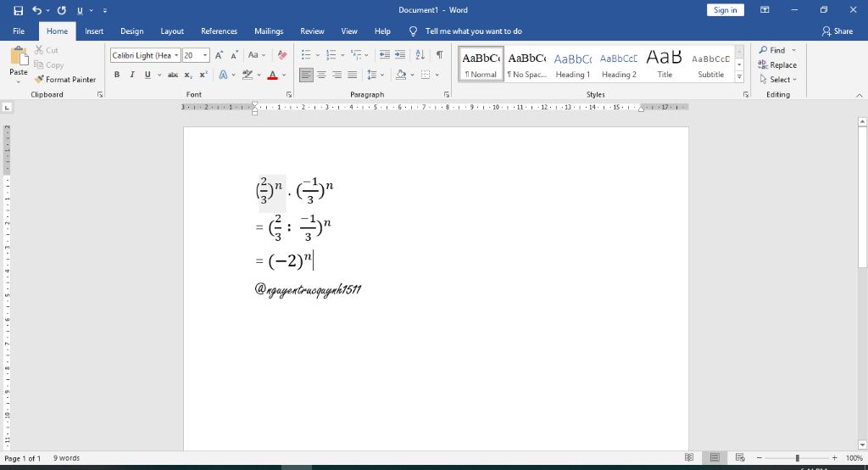Sort the selected text
The width and height of the screenshot is (868, 470).
(420, 55)
